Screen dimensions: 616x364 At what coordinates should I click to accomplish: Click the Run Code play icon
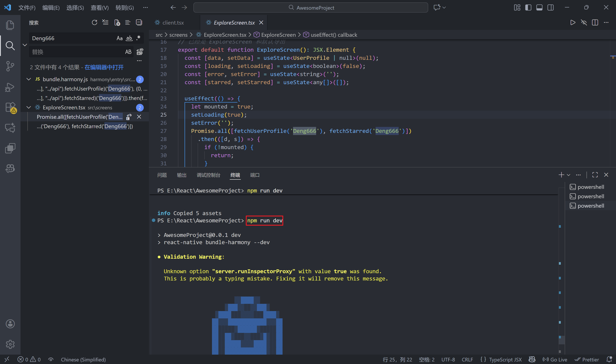[573, 23]
